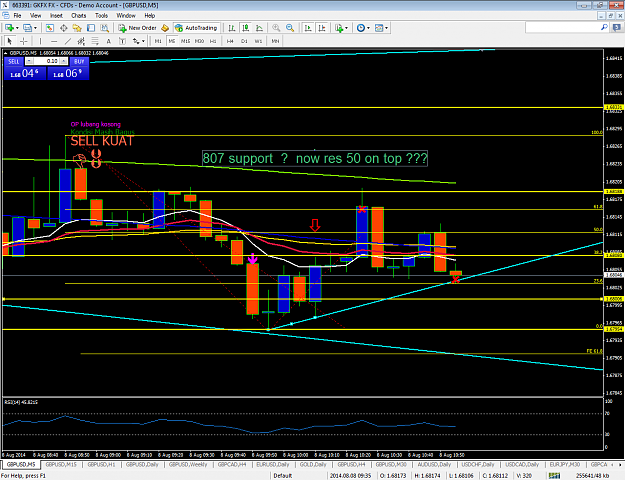Viewport: 625px width, 480px height.
Task: Open the Help menu
Action: point(150,16)
